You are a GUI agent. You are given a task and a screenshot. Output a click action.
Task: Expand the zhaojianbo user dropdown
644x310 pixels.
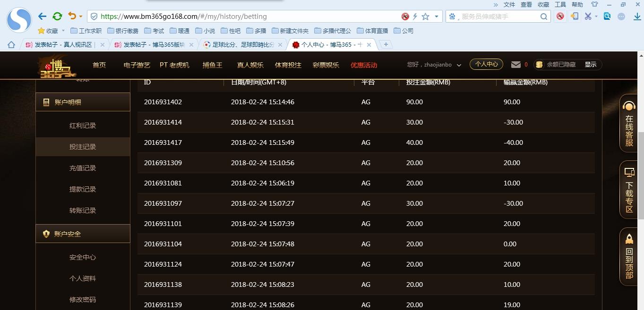pyautogui.click(x=458, y=65)
